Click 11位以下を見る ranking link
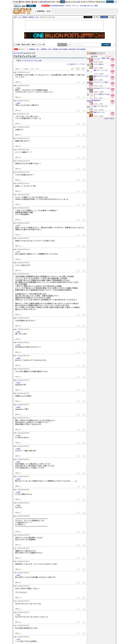The image size is (129, 644). [109, 118]
